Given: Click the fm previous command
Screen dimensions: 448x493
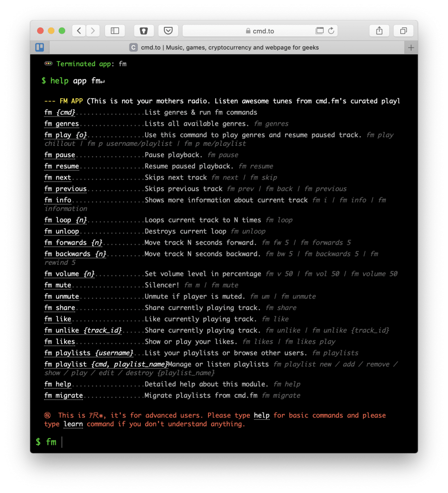Looking at the screenshot, I should click(66, 189).
